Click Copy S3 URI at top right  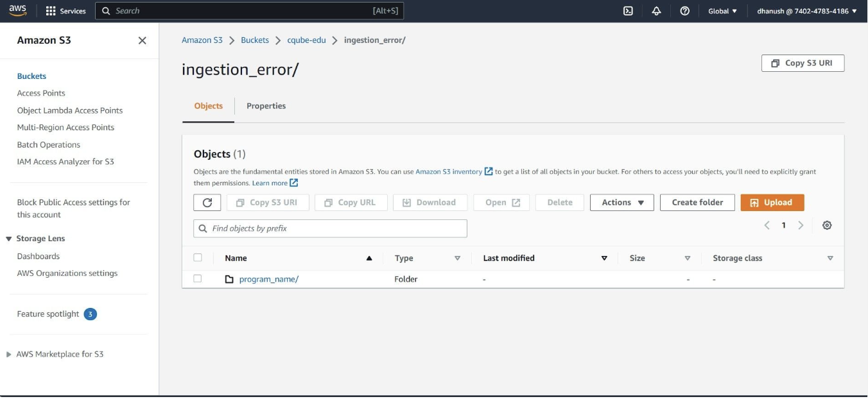pos(803,64)
